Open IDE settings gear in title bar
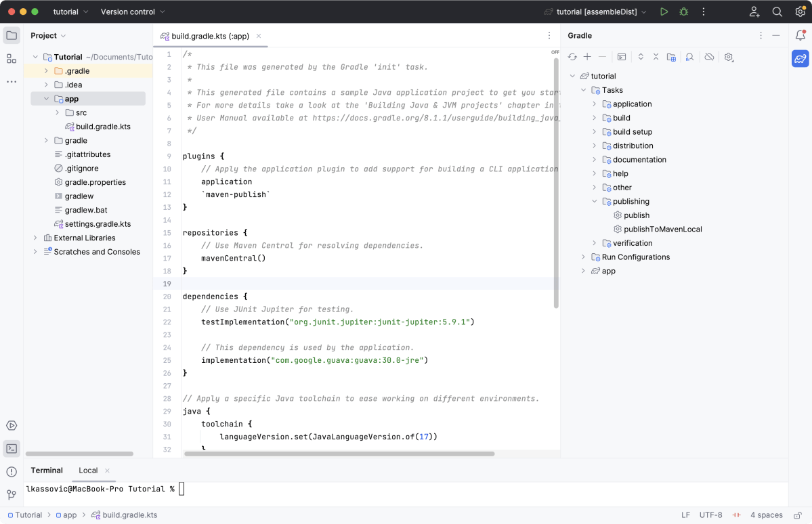 point(800,12)
